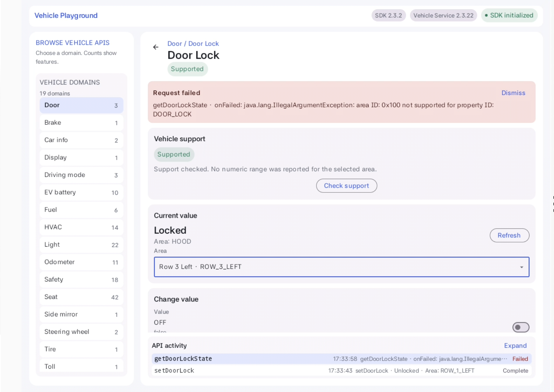The image size is (554, 392).
Task: Open the Side mirror domain
Action: coord(81,315)
